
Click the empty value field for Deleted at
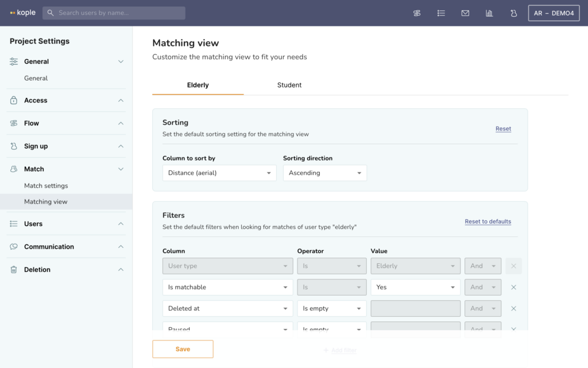tap(416, 308)
